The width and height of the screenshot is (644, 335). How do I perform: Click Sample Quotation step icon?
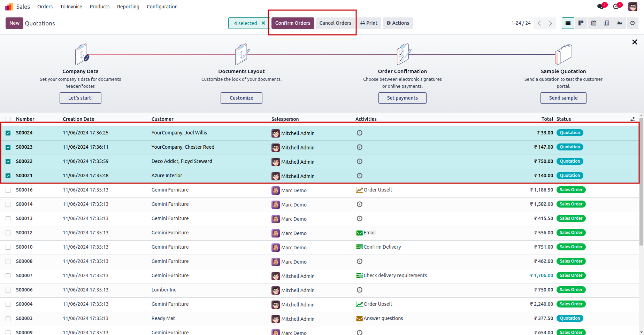563,54
